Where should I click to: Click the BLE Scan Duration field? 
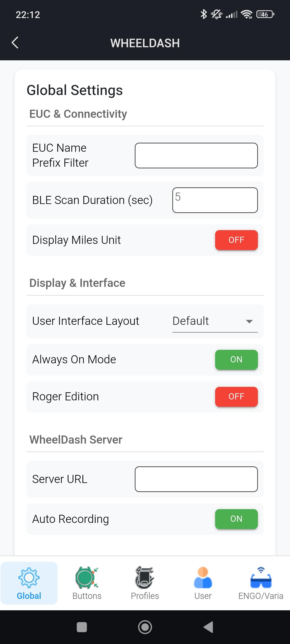tap(215, 200)
